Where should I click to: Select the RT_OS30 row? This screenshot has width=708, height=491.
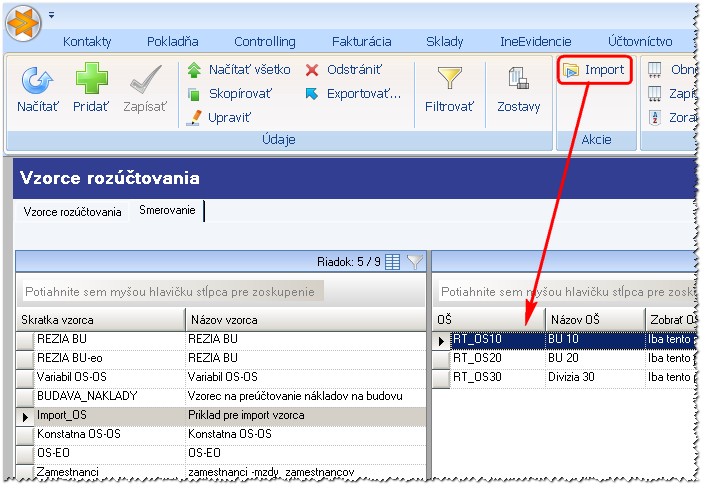pos(564,377)
